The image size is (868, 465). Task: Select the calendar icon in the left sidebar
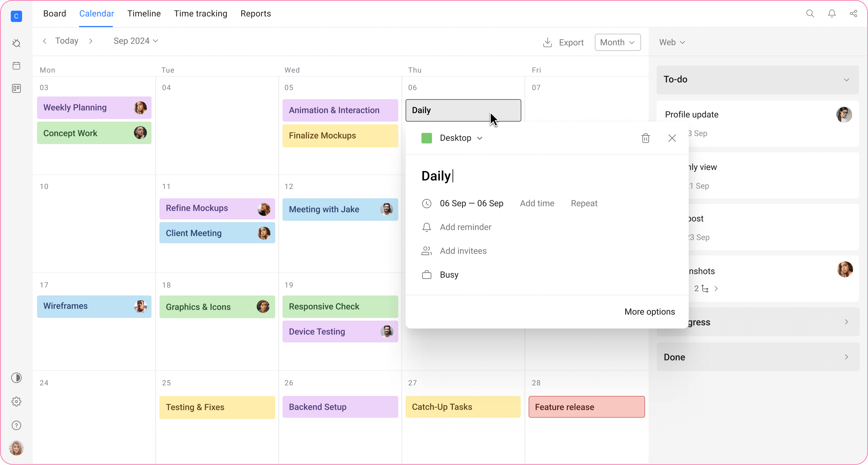pyautogui.click(x=16, y=66)
